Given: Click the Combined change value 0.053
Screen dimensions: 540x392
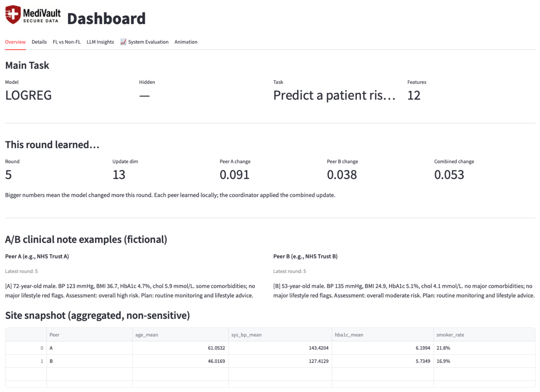Looking at the screenshot, I should coord(449,174).
